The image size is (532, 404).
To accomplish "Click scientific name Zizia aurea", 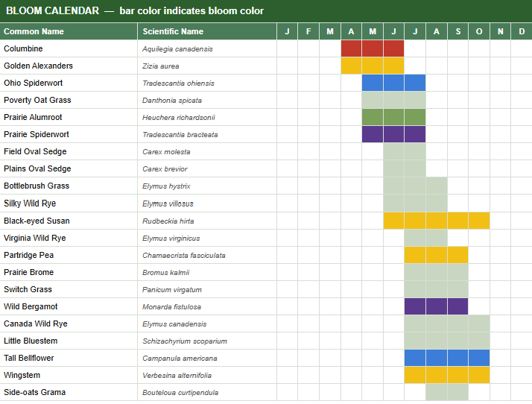I will pos(160,66).
